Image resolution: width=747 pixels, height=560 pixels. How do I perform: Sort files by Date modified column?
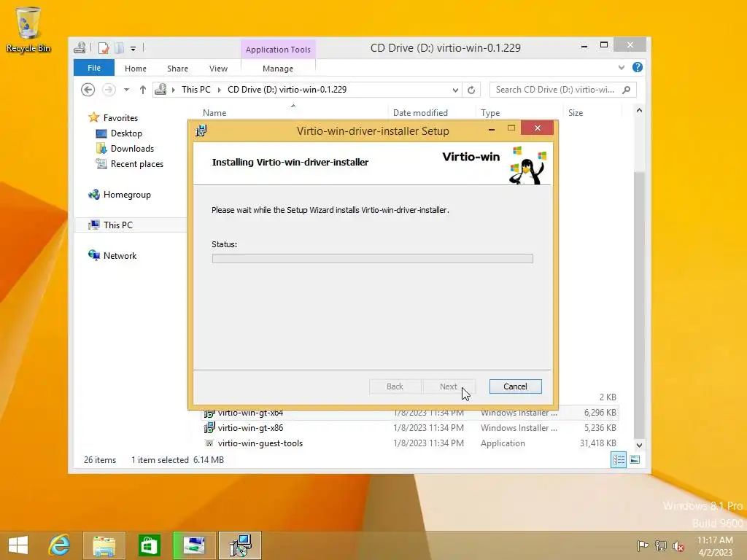point(420,113)
